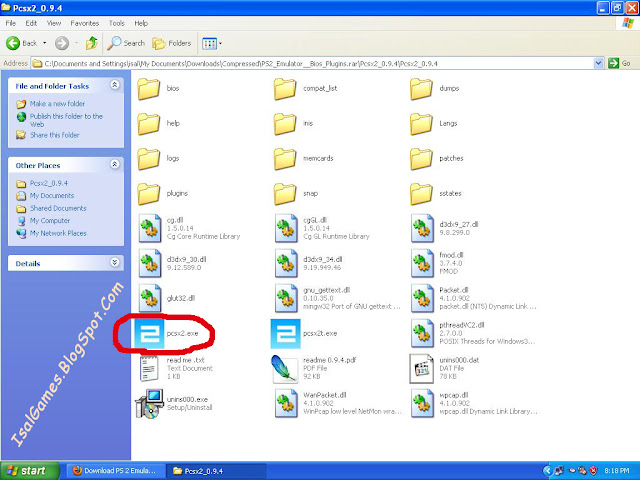Select the wpcap.dll file icon
The image size is (640, 480).
pyautogui.click(x=422, y=403)
